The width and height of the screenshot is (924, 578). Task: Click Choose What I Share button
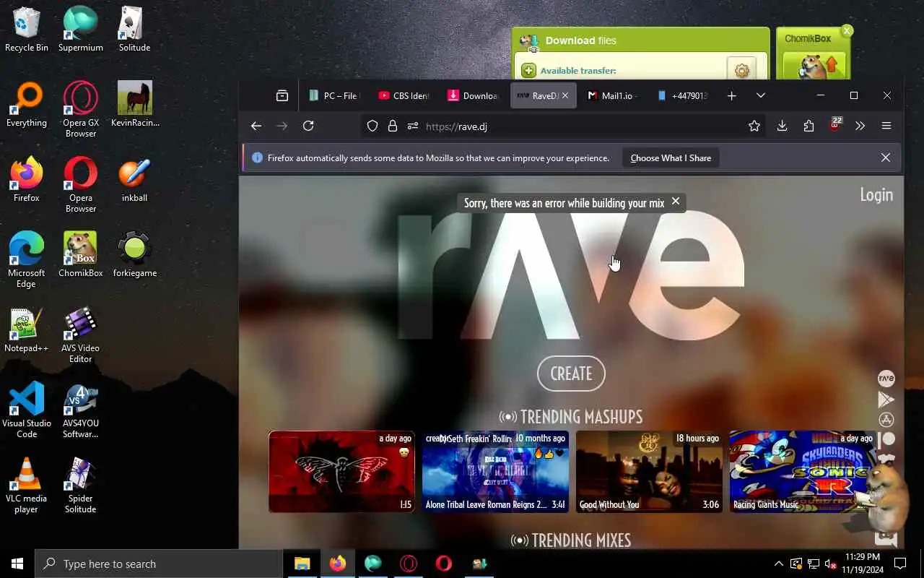(x=671, y=158)
